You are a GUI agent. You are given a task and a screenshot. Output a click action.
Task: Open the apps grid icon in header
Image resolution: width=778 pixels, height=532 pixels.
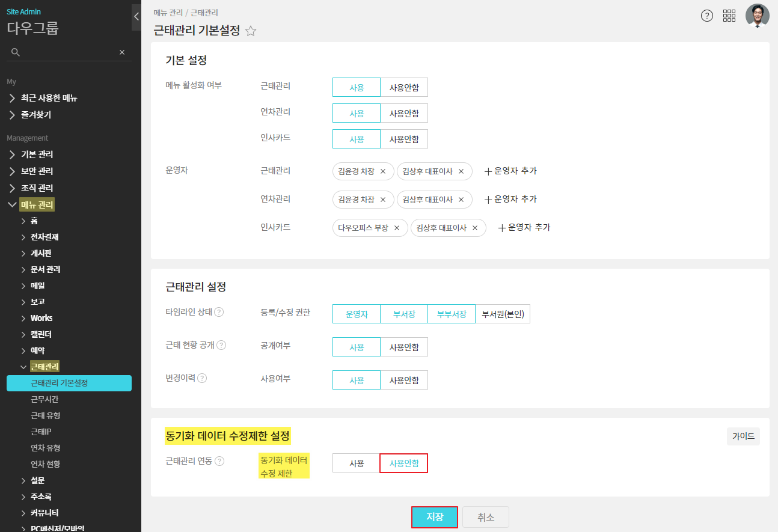pyautogui.click(x=729, y=16)
